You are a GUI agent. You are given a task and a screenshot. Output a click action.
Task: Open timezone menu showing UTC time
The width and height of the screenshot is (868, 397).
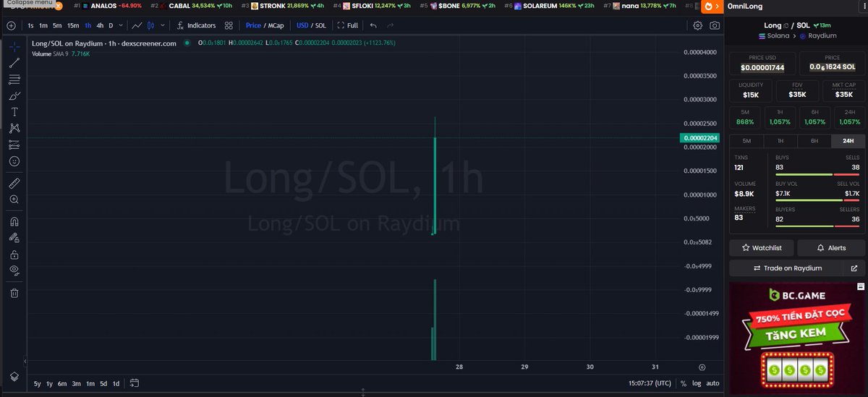[651, 383]
